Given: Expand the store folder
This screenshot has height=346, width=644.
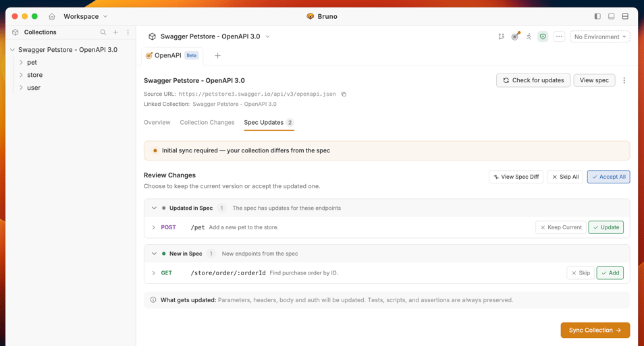Looking at the screenshot, I should (21, 75).
